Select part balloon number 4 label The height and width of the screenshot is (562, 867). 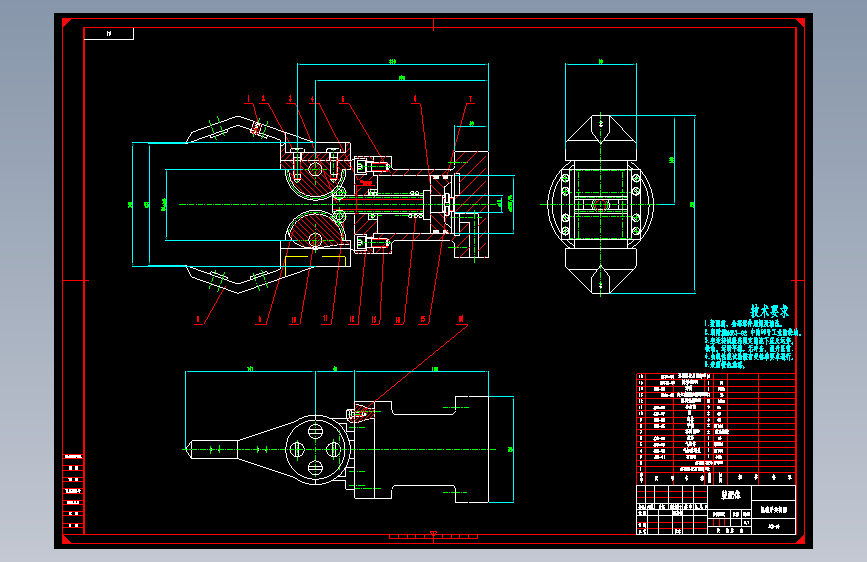312,99
